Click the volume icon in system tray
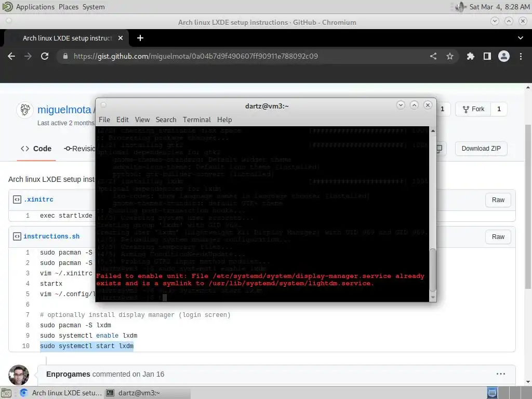The image size is (532, 399). point(460,7)
